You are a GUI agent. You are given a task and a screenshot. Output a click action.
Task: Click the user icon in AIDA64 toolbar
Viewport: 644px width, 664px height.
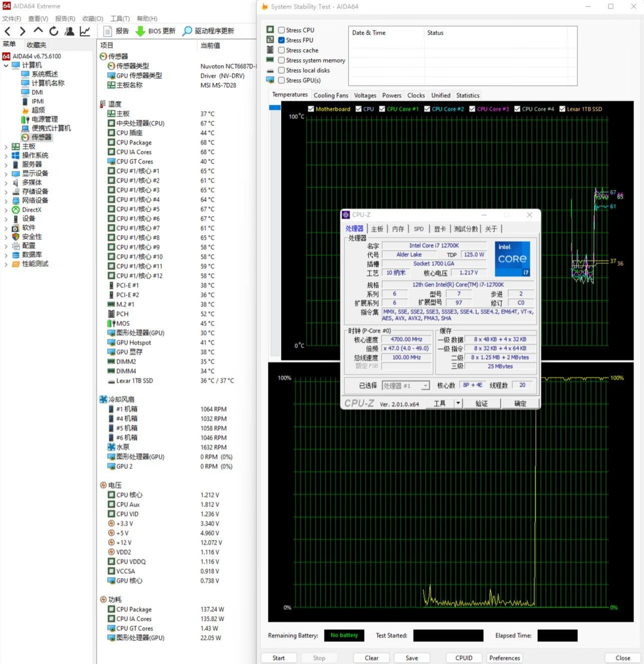(70, 31)
